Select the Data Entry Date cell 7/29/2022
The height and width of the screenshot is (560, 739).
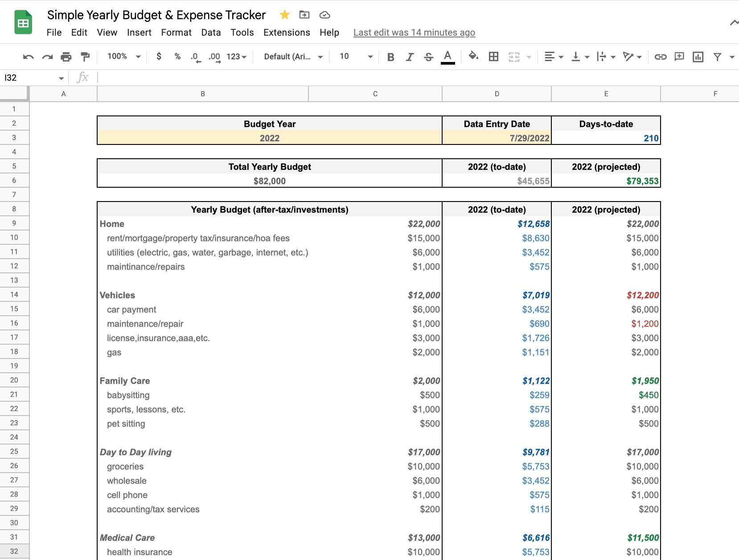(497, 138)
